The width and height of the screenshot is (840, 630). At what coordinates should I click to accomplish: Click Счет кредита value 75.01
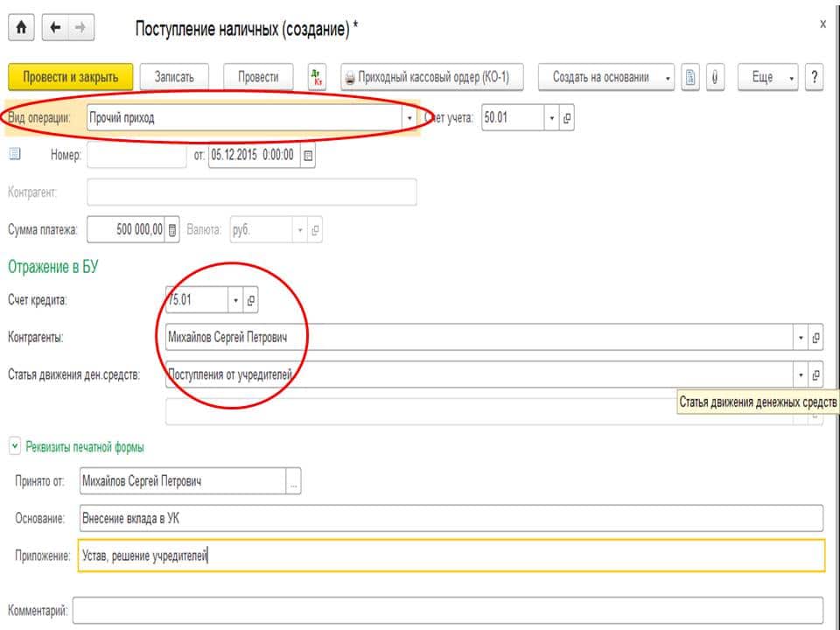coord(197,300)
